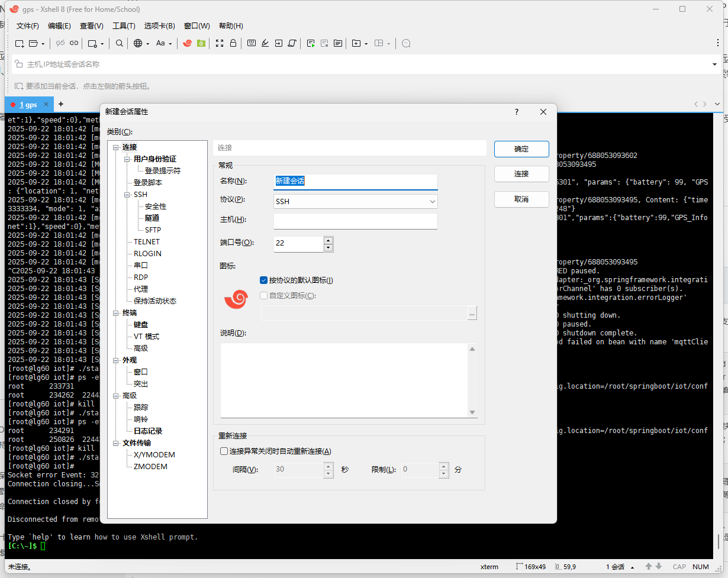
Task: Click the New tab plus-window icon
Action: (356, 43)
